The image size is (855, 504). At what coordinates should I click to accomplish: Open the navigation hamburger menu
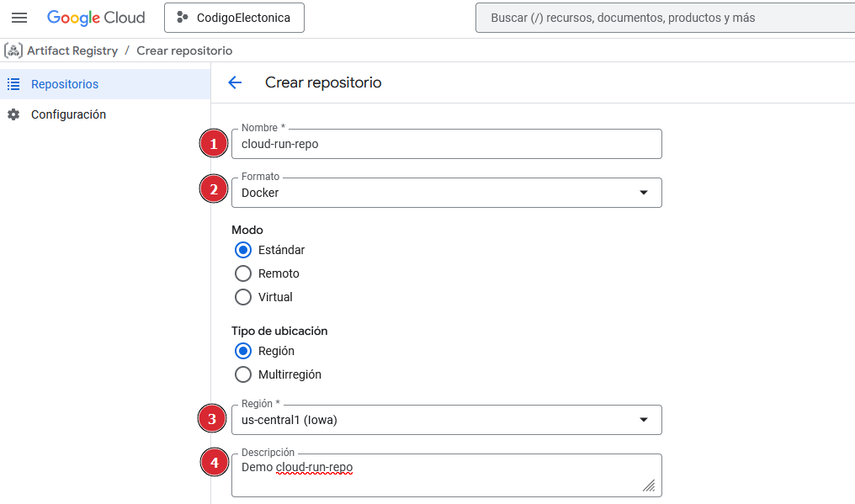pyautogui.click(x=19, y=17)
